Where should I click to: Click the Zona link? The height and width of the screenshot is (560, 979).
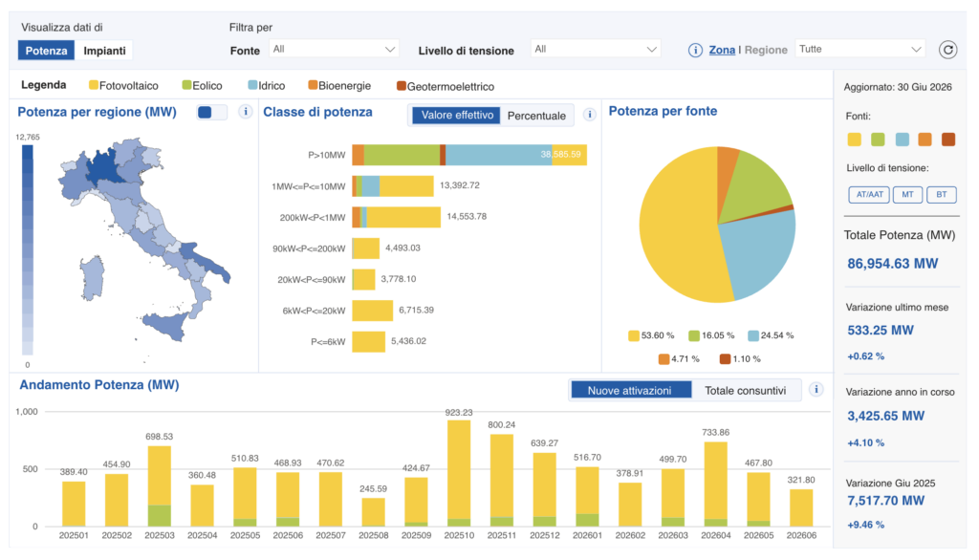(722, 50)
